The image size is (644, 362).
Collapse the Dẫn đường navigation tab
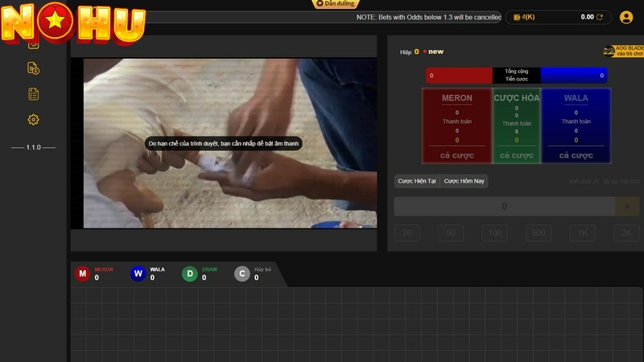336,4
